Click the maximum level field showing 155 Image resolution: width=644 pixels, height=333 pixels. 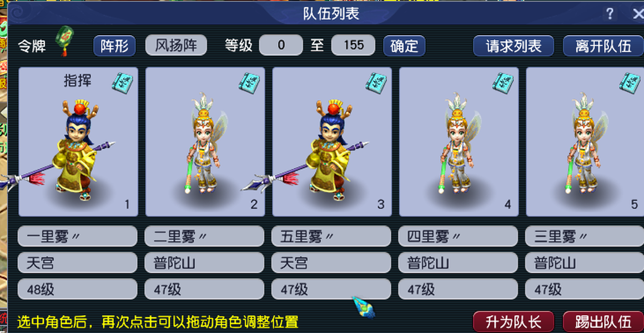tap(353, 45)
